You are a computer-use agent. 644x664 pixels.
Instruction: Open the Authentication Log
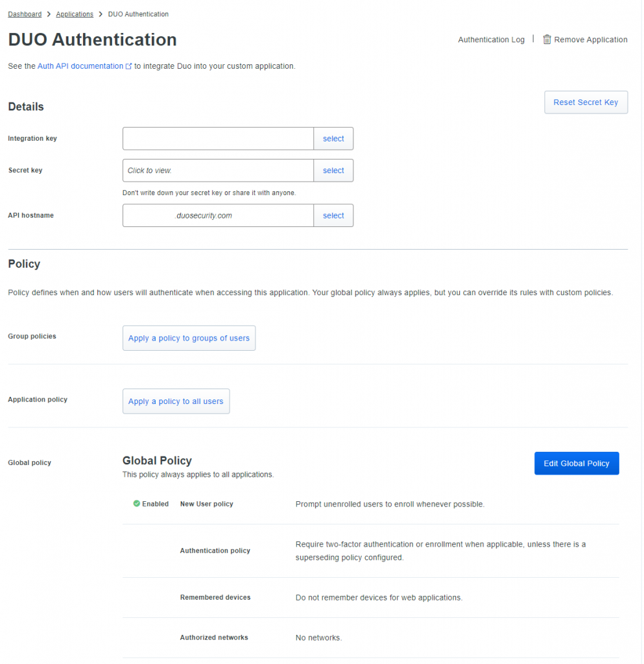pyautogui.click(x=491, y=40)
